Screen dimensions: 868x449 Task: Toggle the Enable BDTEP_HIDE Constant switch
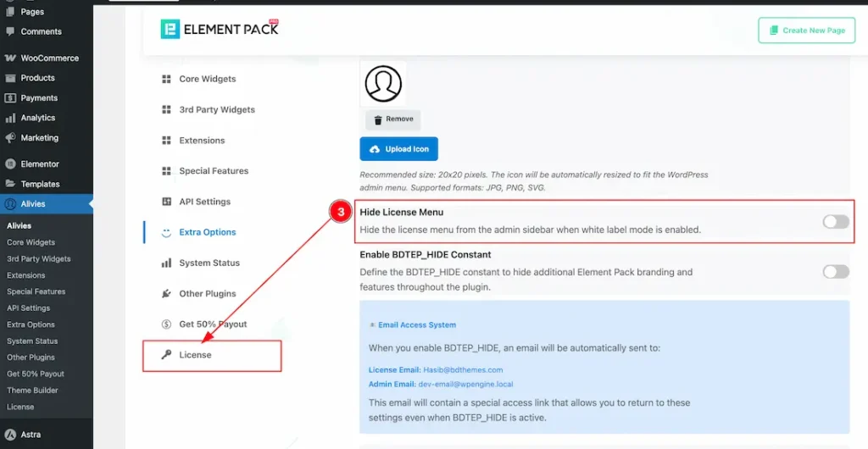tap(835, 271)
